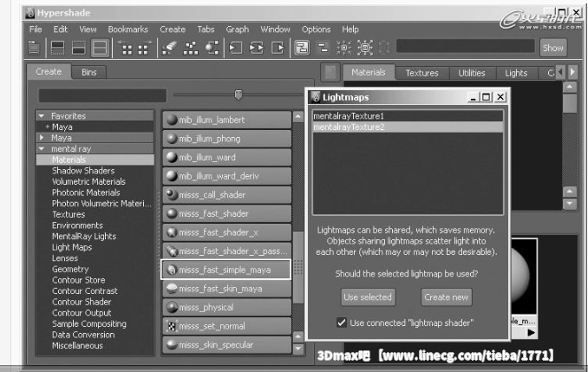The image size is (588, 372).
Task: Click the shader list scroll-up arrow
Action: [x=298, y=116]
